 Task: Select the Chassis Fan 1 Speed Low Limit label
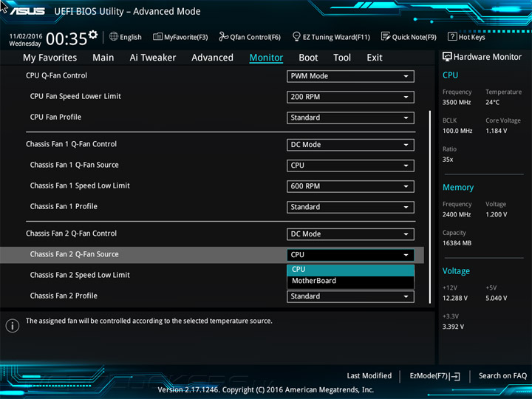click(x=80, y=185)
